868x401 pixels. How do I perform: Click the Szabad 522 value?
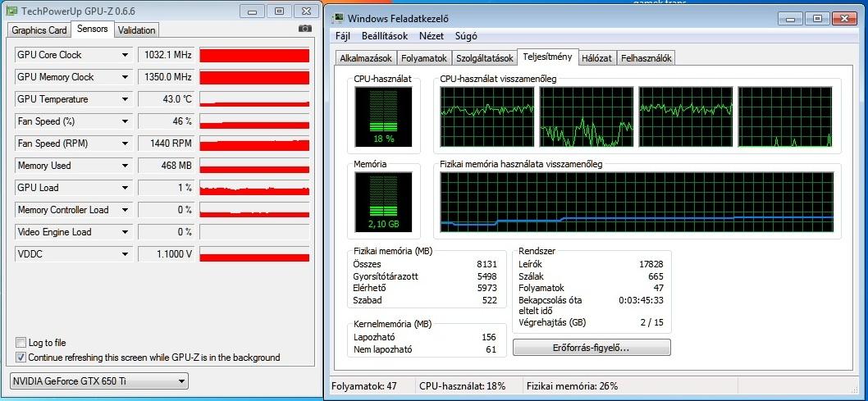coord(489,300)
